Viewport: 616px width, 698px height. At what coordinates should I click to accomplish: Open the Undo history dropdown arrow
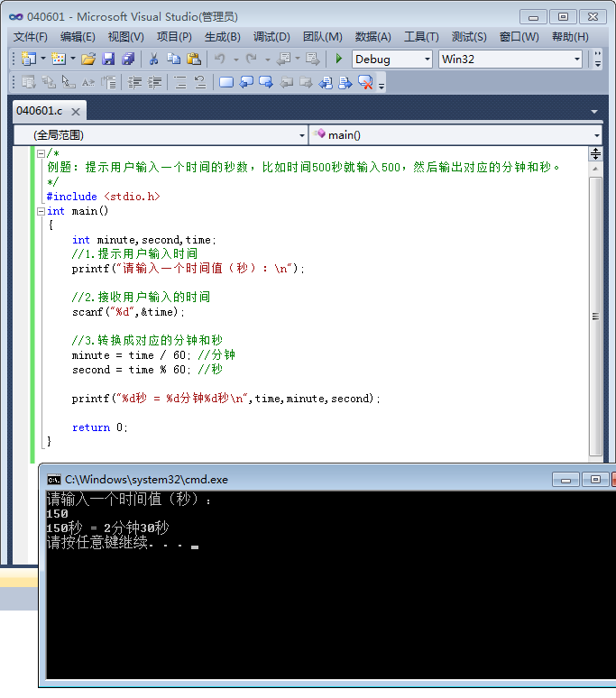pyautogui.click(x=236, y=60)
